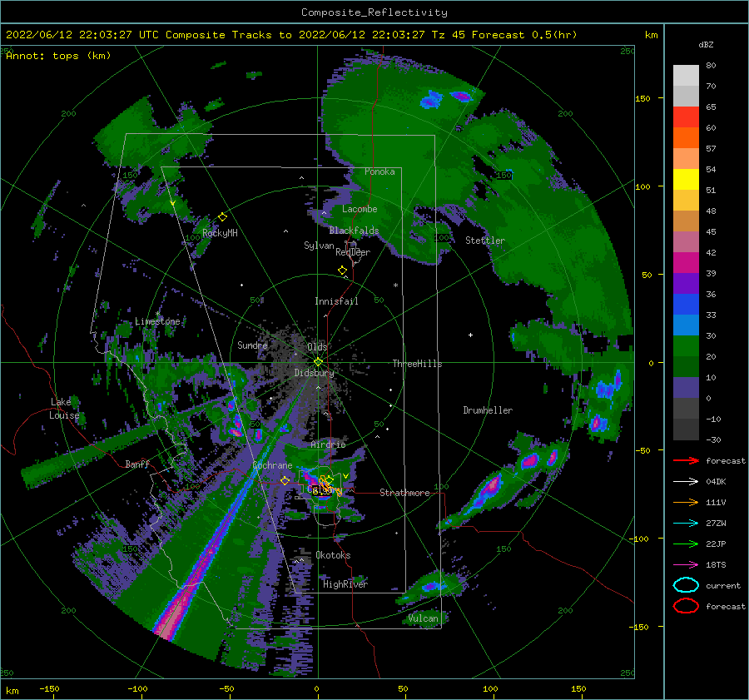Click the Lacombe city label
749x700 pixels.
[x=360, y=209]
